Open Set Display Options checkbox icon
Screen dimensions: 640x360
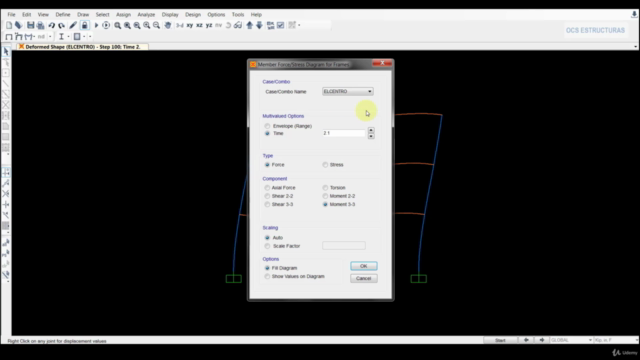280,25
